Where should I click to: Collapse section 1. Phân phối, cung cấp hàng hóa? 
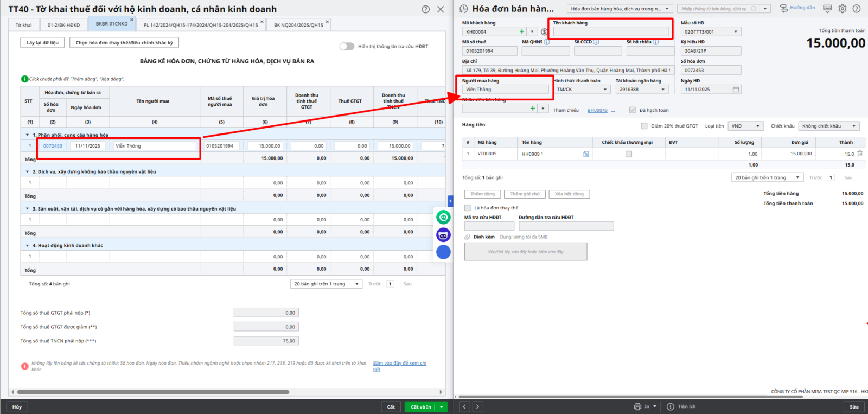click(28, 135)
